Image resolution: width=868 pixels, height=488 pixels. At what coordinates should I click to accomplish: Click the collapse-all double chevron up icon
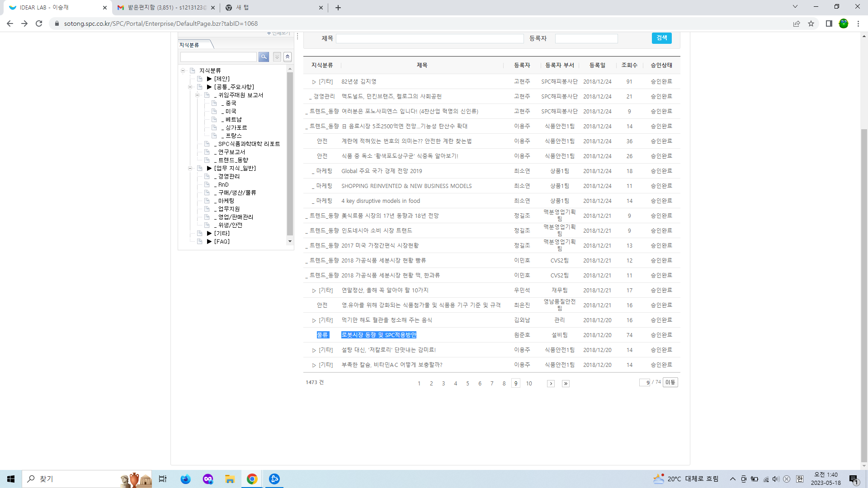click(x=288, y=57)
